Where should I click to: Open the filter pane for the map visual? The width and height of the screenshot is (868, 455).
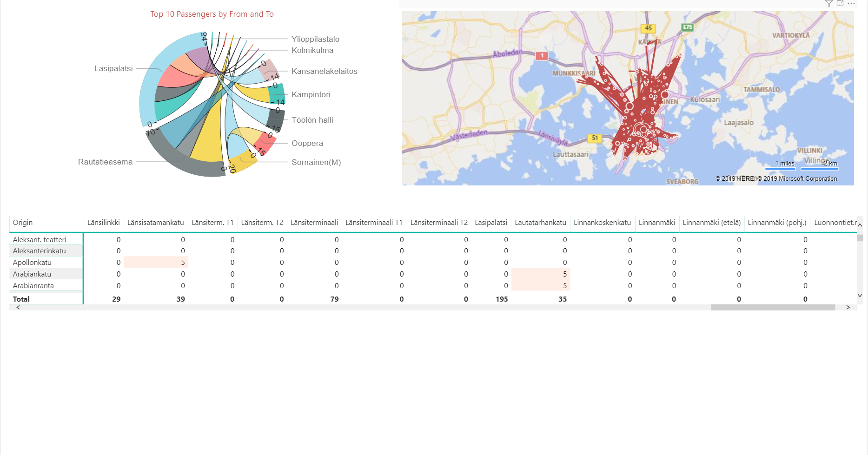click(x=829, y=4)
